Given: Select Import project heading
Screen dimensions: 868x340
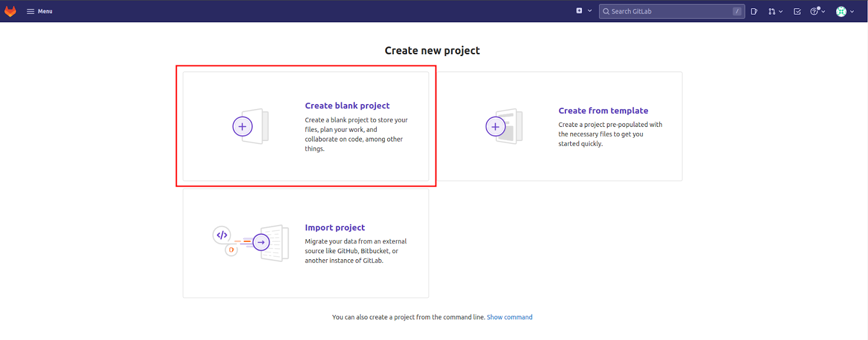Looking at the screenshot, I should (x=335, y=228).
